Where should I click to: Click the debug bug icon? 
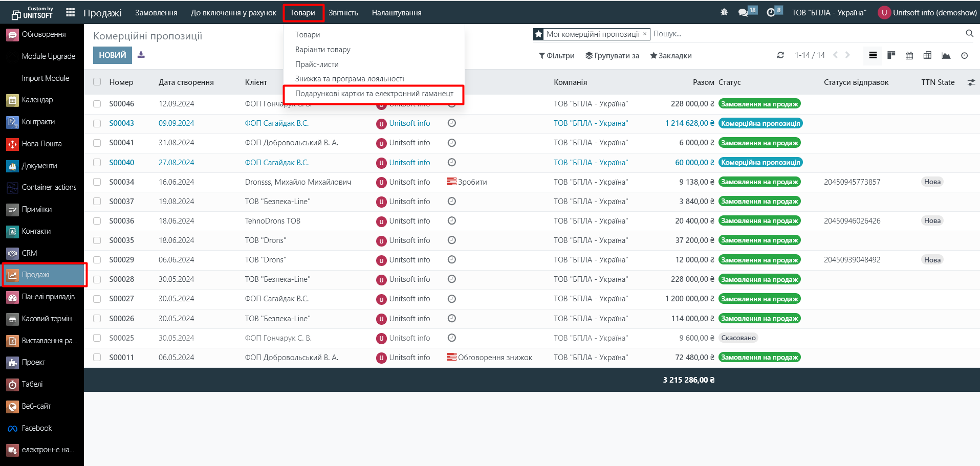[x=724, y=12]
